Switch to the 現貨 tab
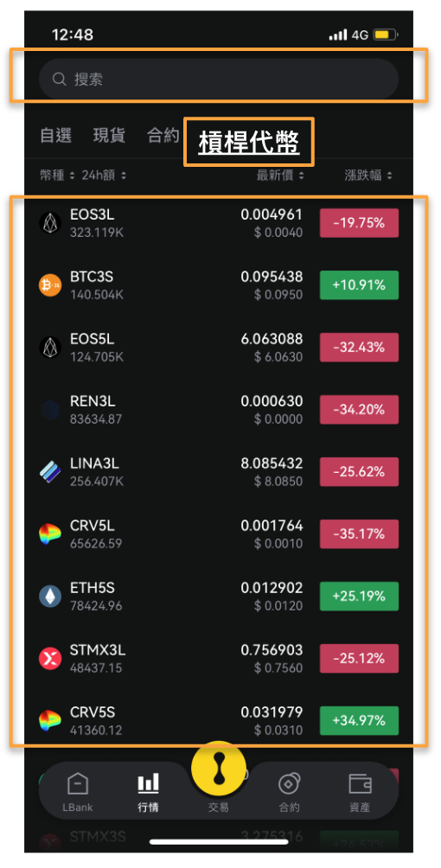 tap(109, 135)
